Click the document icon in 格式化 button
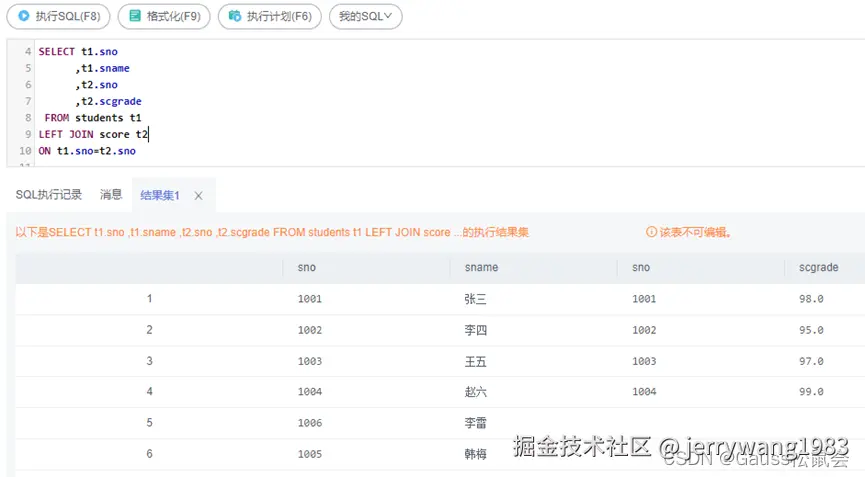Image resolution: width=865 pixels, height=477 pixels. pos(135,16)
